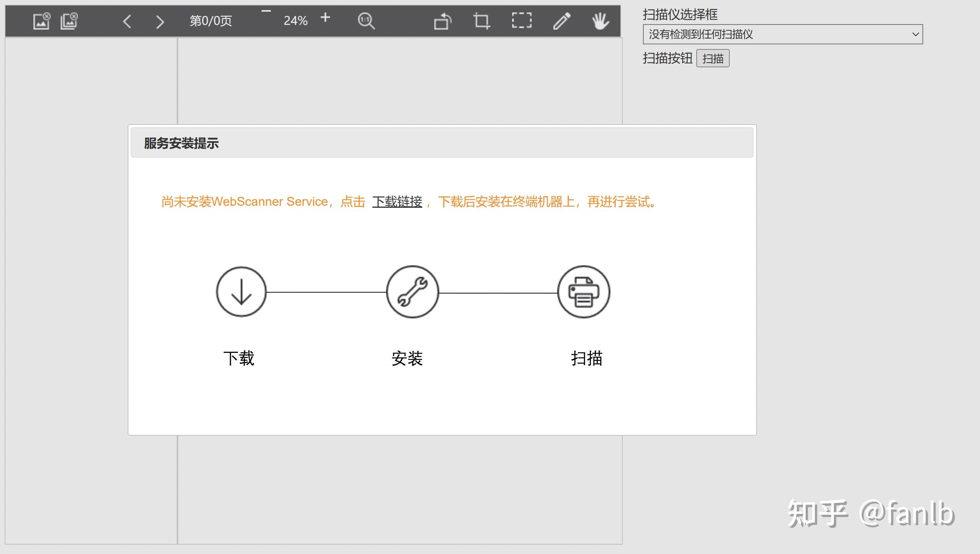Reset zoom to 1:1 actual size
Viewport: 980px width, 554px height.
(x=366, y=21)
